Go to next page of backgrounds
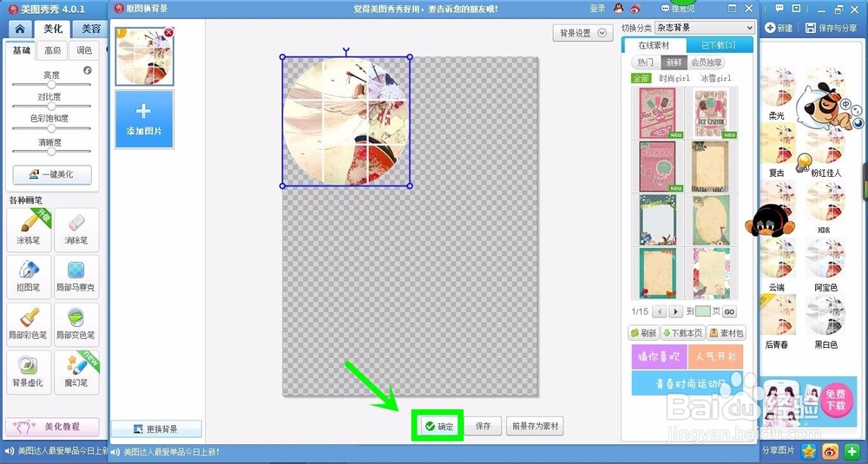 pyautogui.click(x=674, y=311)
